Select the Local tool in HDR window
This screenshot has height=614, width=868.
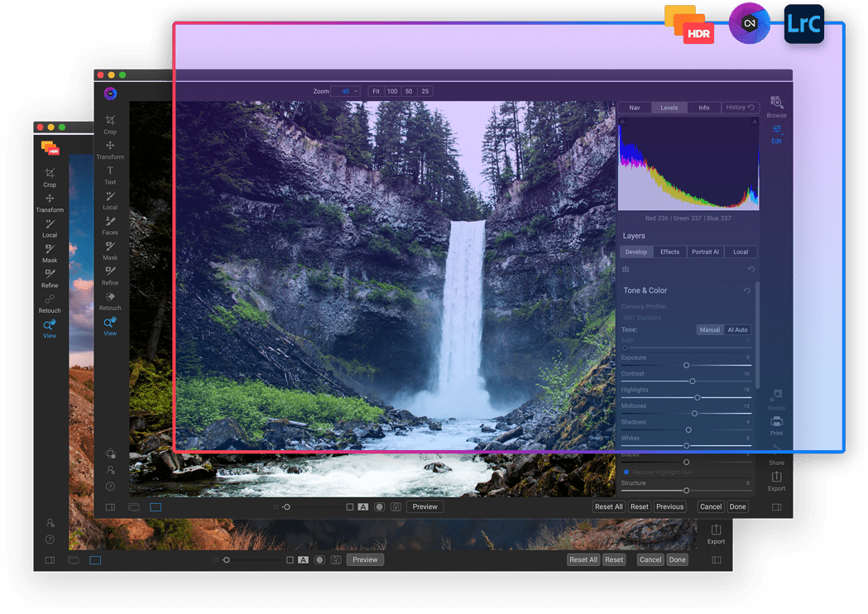coord(50,228)
